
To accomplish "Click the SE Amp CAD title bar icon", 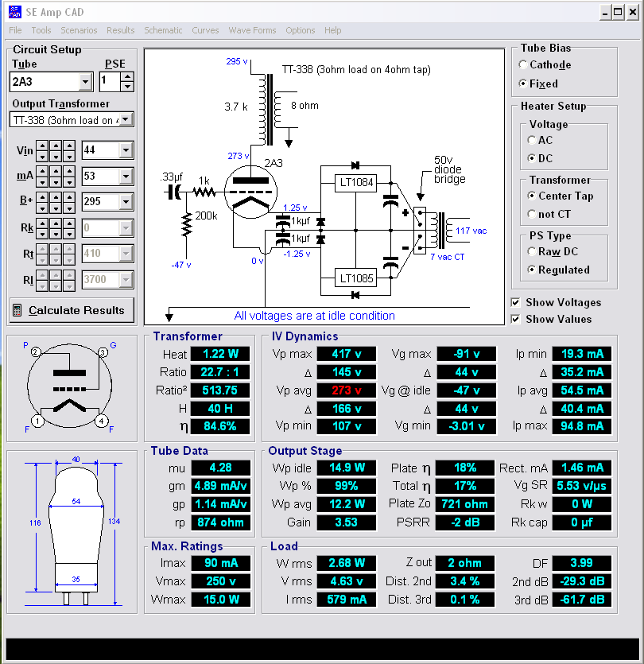I will pos(15,12).
